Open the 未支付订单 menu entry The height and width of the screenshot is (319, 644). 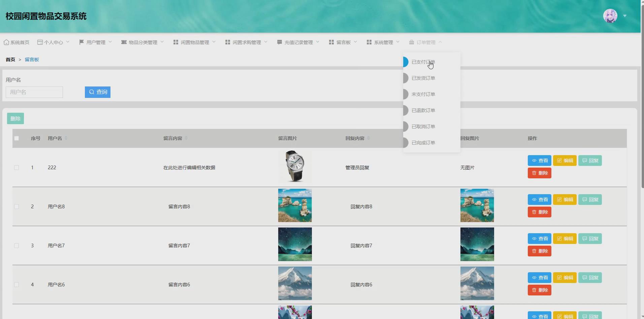[x=432, y=94]
